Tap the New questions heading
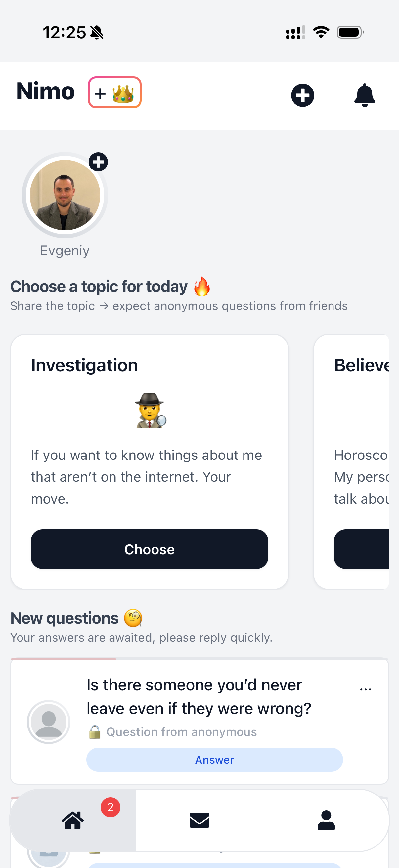This screenshot has width=399, height=868. pyautogui.click(x=65, y=618)
